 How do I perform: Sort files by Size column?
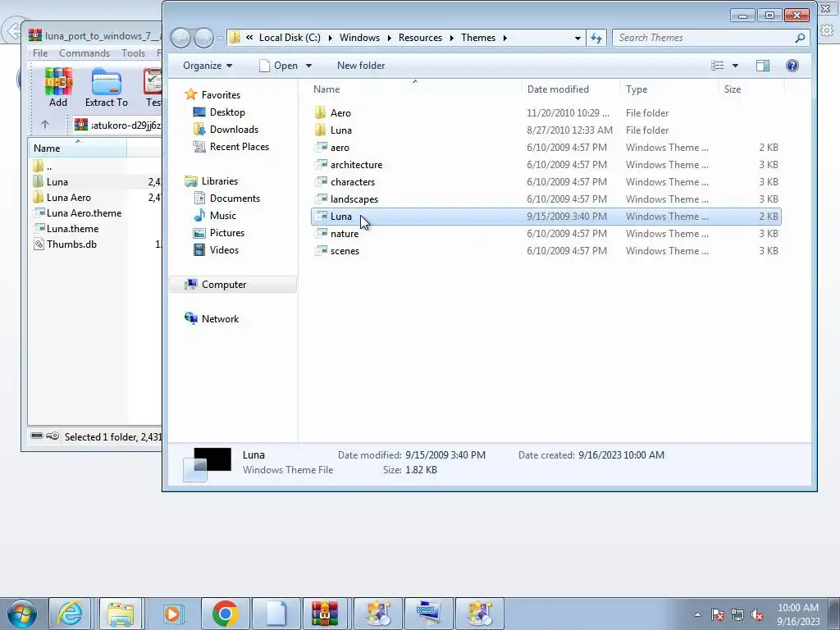coord(751,89)
